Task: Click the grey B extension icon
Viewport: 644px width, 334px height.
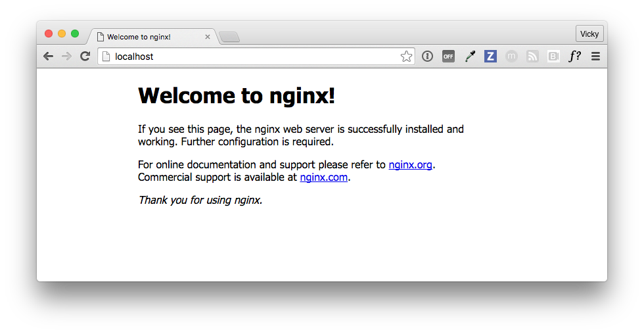Action: 553,57
